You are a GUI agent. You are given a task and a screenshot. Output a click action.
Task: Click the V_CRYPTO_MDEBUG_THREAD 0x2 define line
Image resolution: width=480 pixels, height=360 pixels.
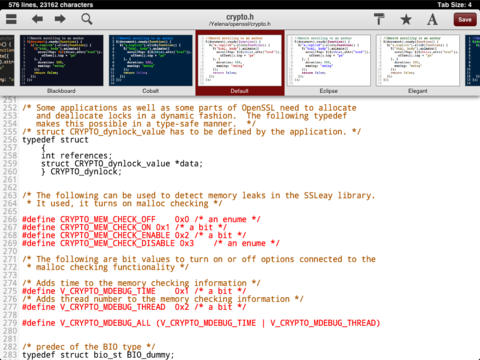click(134, 307)
